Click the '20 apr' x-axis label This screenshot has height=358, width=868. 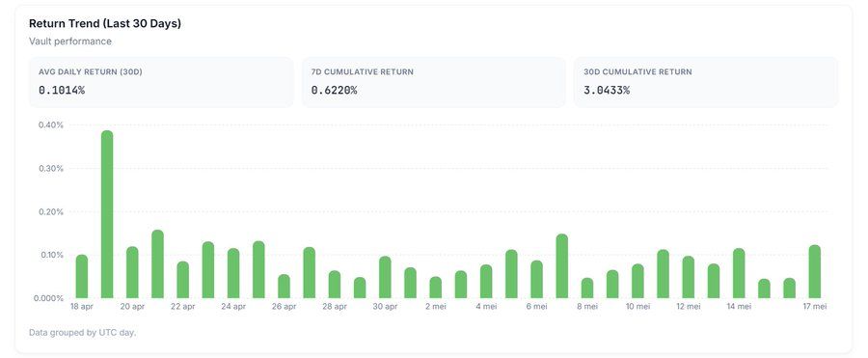(x=132, y=306)
